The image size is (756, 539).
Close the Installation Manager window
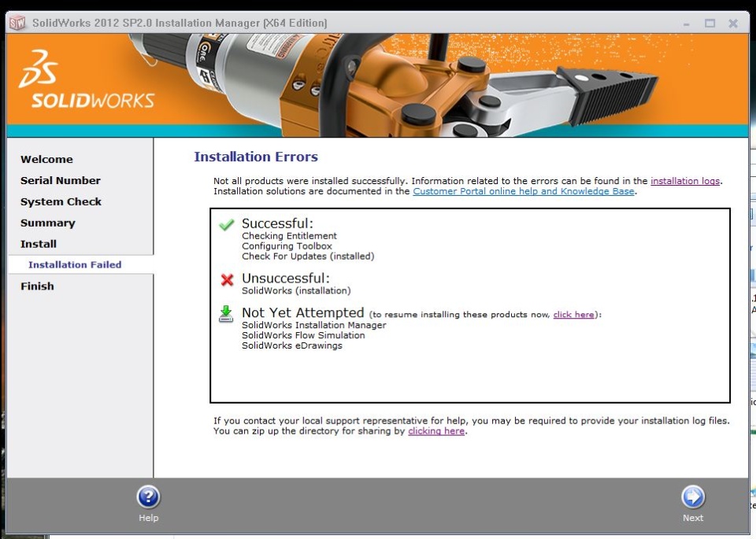click(733, 23)
